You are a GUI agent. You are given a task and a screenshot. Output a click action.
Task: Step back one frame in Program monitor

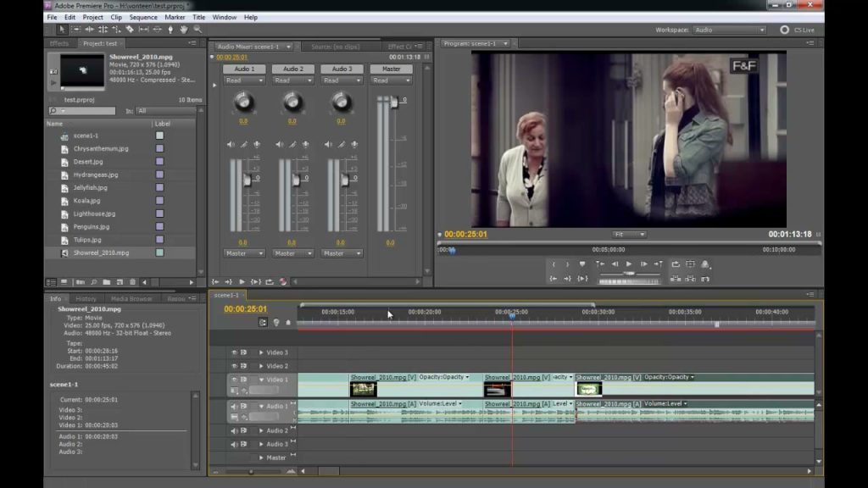(x=615, y=264)
